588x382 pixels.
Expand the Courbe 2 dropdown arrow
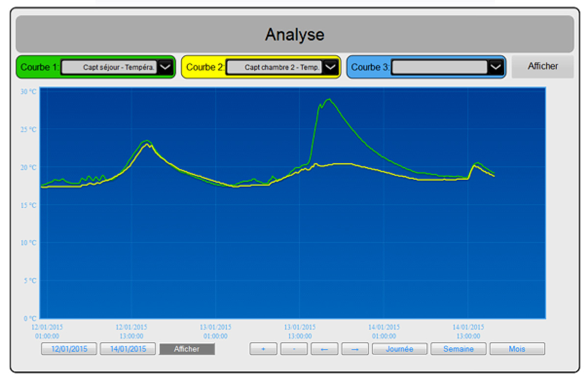click(x=331, y=67)
